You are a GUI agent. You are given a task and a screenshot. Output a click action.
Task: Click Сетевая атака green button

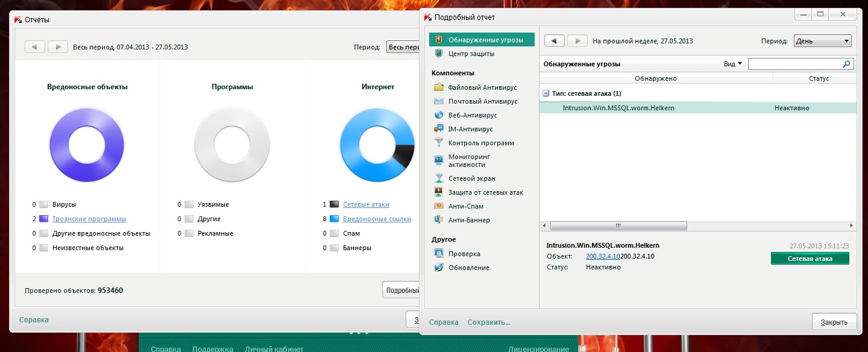(810, 259)
